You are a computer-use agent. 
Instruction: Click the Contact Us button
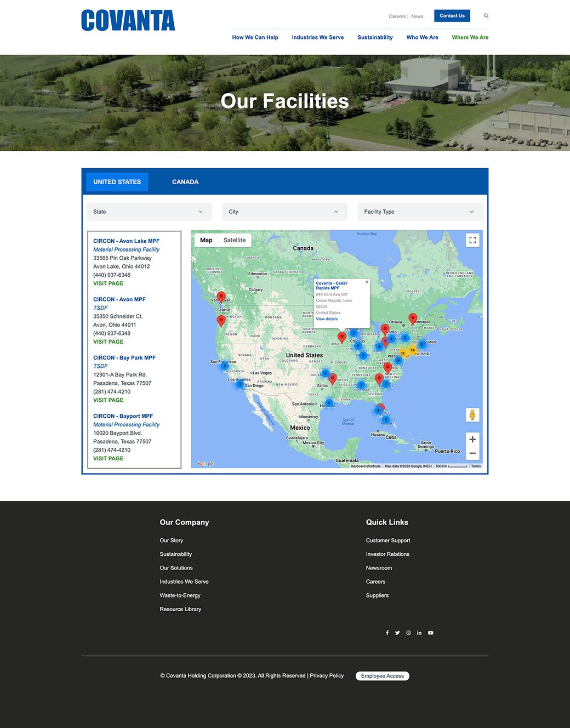452,16
